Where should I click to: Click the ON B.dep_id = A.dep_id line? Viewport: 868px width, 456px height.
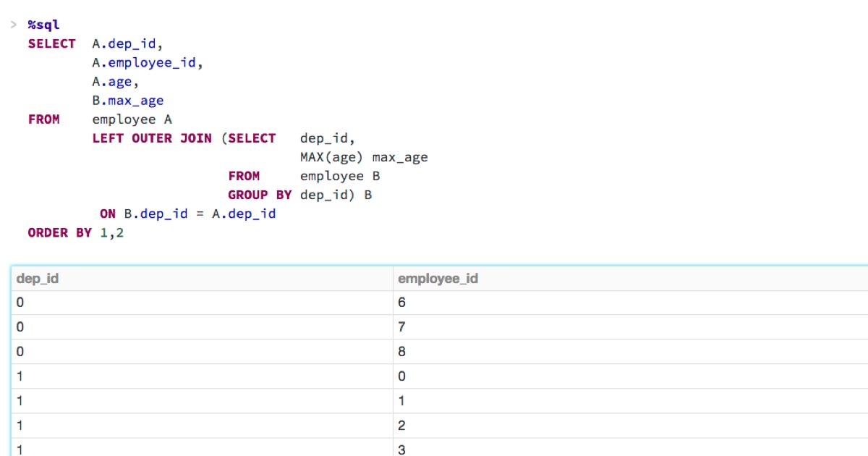[188, 214]
